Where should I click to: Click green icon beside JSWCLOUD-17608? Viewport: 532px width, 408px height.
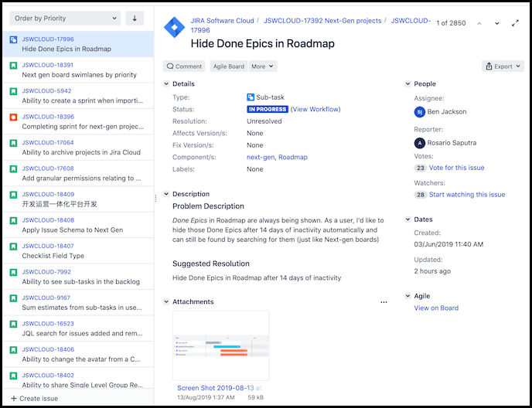[x=13, y=169]
